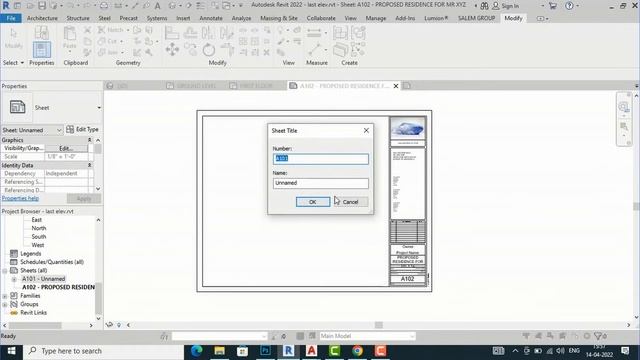Click the Number input field

click(x=320, y=159)
